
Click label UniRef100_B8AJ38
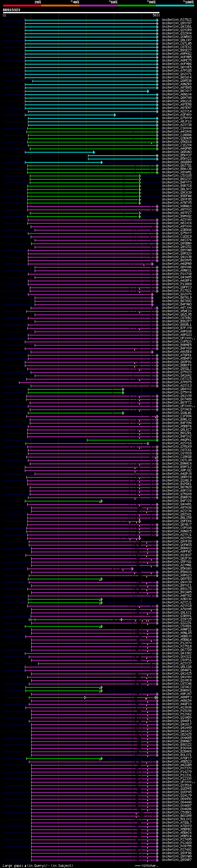coord(177,169)
